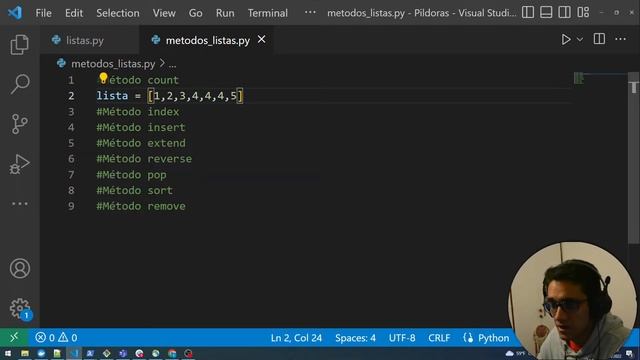Select Python language mode in status bar
The height and width of the screenshot is (360, 640).
pyautogui.click(x=493, y=338)
